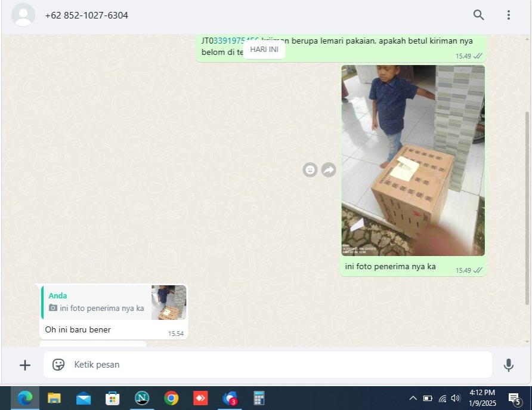The height and width of the screenshot is (410, 532).
Task: Open the attachment plus menu
Action: pyautogui.click(x=25, y=365)
